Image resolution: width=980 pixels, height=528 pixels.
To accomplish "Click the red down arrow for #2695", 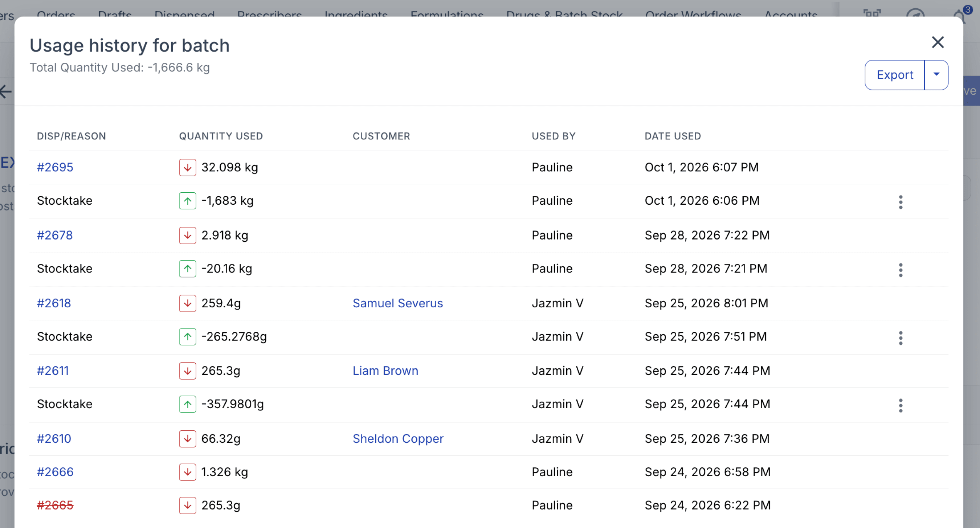I will pos(188,167).
